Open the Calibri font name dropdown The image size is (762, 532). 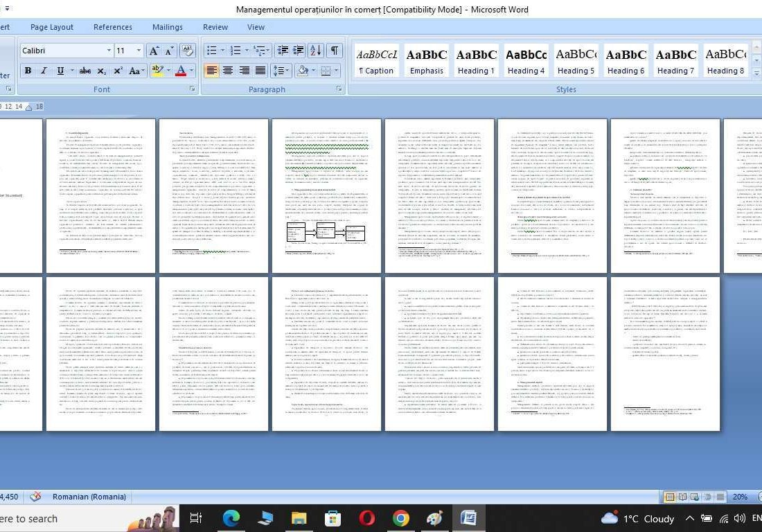pyautogui.click(x=109, y=51)
